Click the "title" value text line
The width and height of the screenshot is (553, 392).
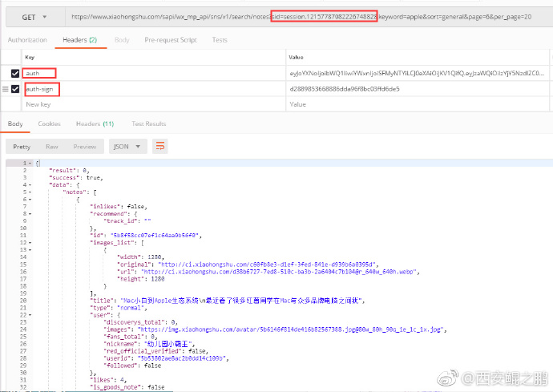(241, 301)
